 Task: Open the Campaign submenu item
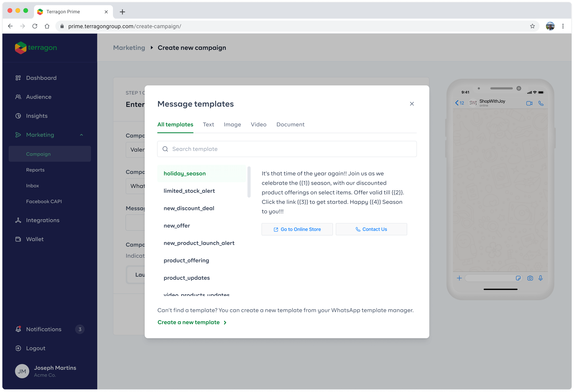pyautogui.click(x=50, y=154)
